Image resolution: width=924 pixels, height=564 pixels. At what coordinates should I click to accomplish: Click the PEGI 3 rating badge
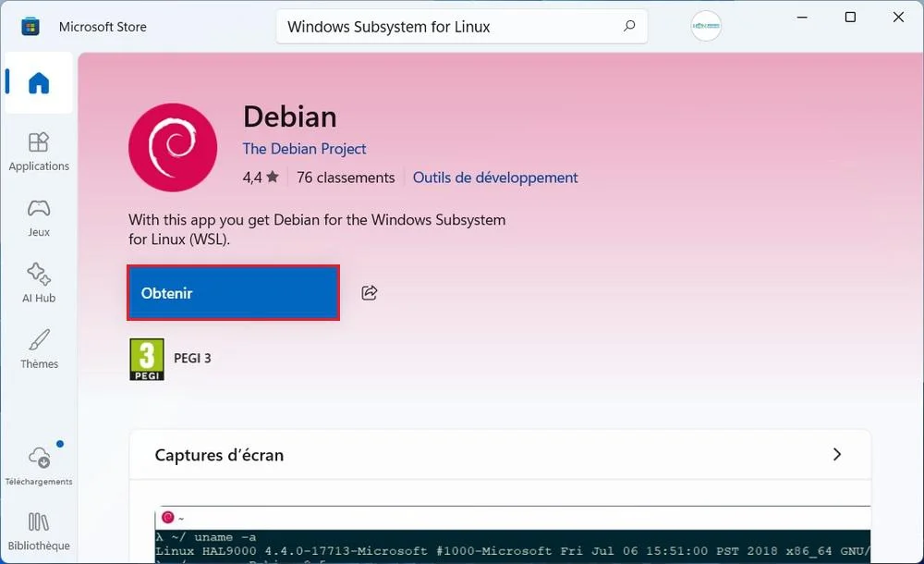(147, 360)
